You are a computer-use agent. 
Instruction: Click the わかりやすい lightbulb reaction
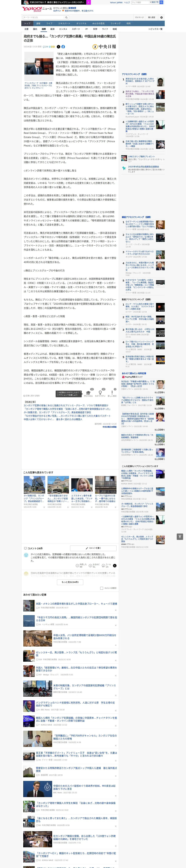pos(100,393)
